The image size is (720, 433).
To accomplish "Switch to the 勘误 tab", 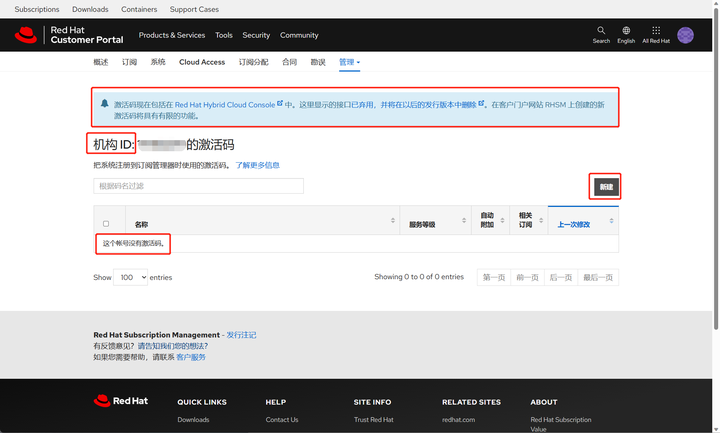I will 318,62.
